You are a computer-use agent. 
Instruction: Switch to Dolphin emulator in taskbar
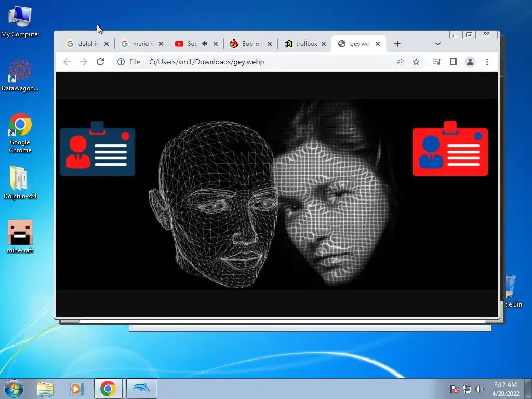click(x=141, y=389)
